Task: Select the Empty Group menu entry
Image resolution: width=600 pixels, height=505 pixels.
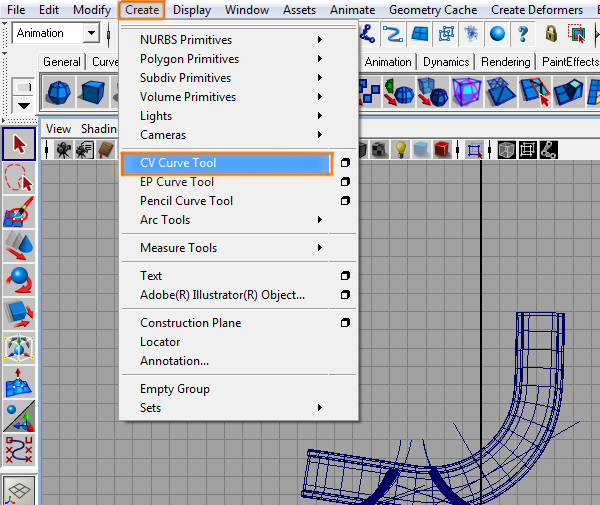Action: [x=175, y=389]
